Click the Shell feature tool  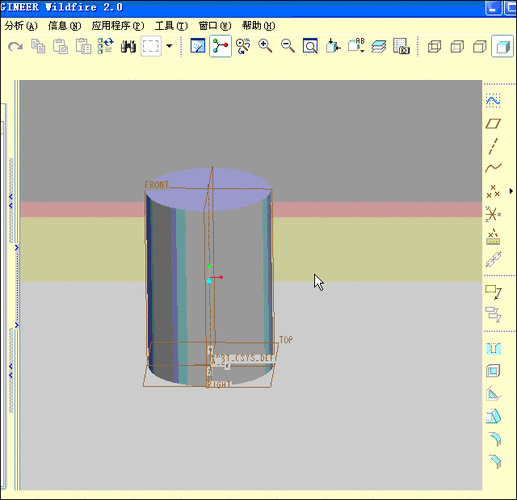tap(493, 371)
